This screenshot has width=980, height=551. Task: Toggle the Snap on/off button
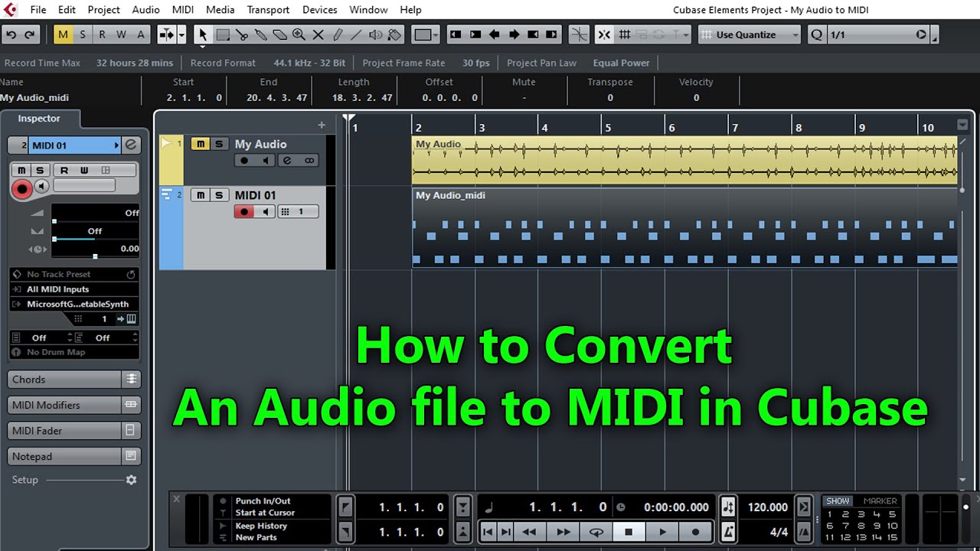point(604,34)
